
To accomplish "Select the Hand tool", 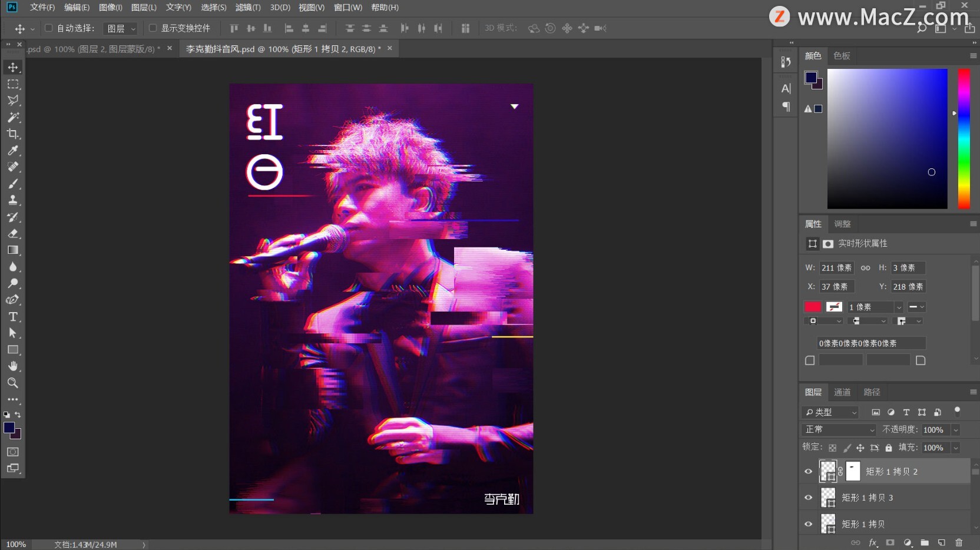I will coord(13,366).
